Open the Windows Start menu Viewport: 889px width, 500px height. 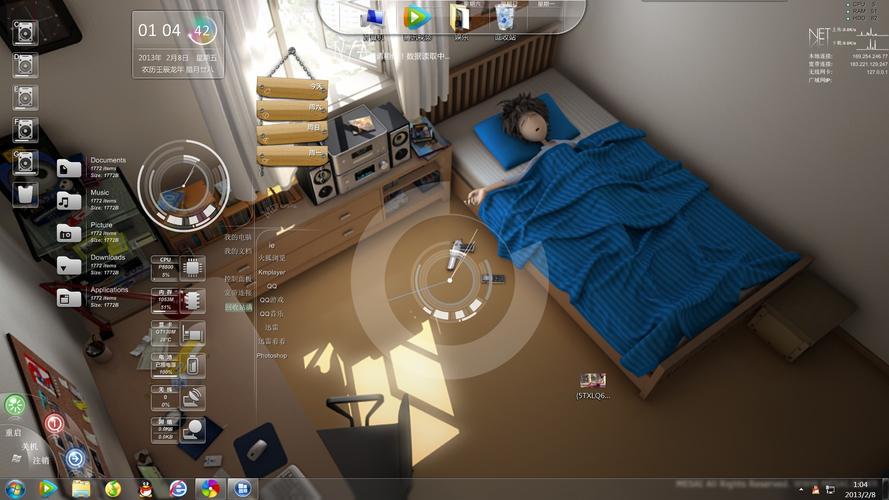[x=15, y=488]
